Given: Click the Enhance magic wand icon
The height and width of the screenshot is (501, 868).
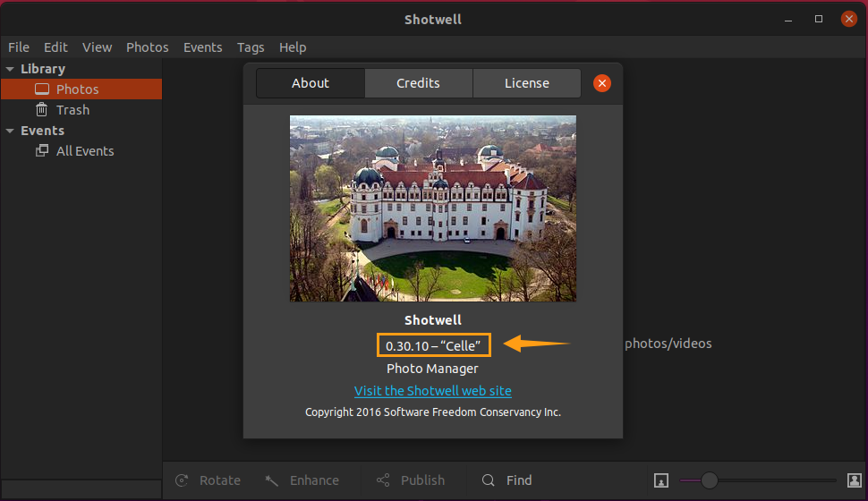Looking at the screenshot, I should click(271, 480).
